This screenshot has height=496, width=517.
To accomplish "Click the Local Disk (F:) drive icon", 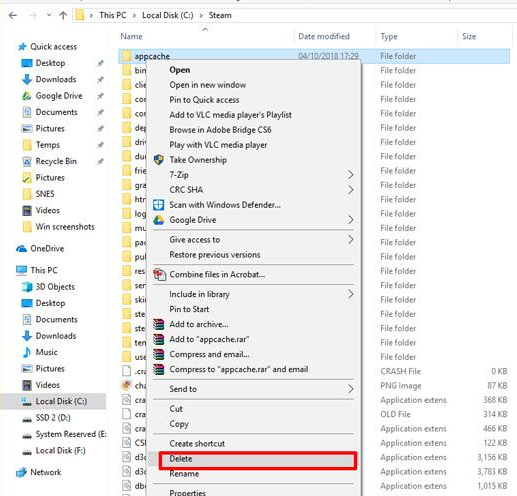I will [x=27, y=451].
